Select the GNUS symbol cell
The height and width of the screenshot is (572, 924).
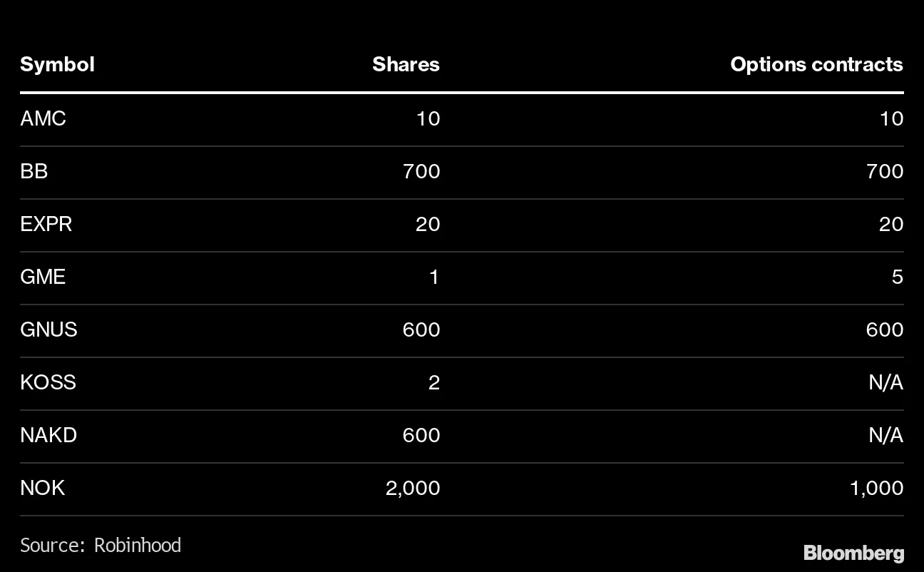tap(48, 330)
